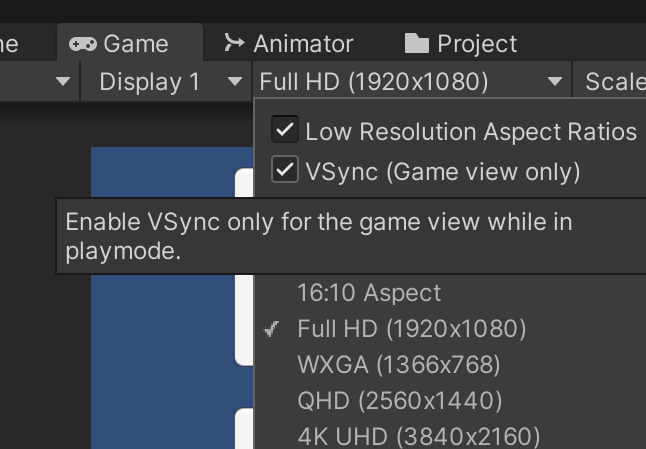This screenshot has height=449, width=646.
Task: Click the gamepad icon on Game tab
Action: (x=83, y=44)
